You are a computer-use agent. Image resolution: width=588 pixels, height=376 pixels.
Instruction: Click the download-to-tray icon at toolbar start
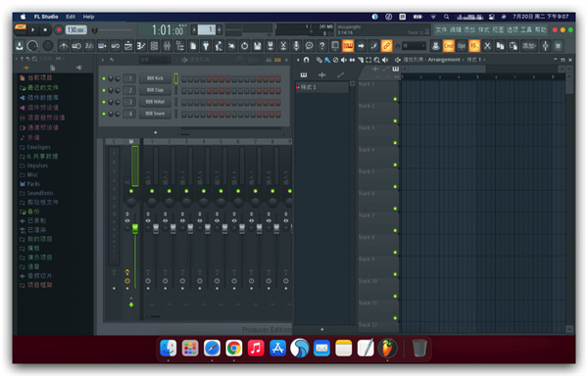(20, 46)
